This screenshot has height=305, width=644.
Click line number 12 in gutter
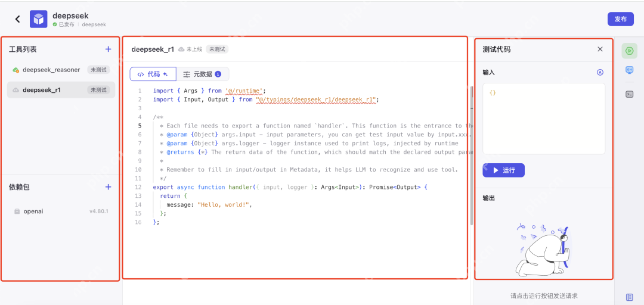(x=138, y=187)
